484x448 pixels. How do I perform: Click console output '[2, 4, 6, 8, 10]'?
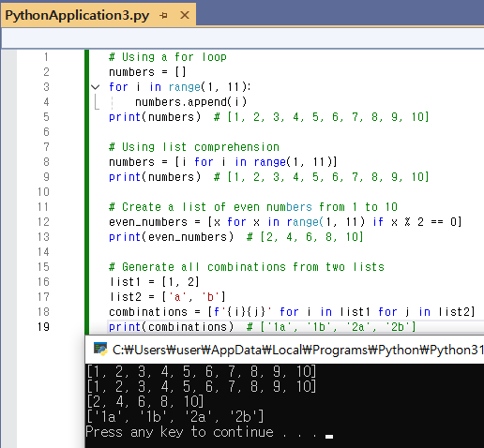click(145, 401)
